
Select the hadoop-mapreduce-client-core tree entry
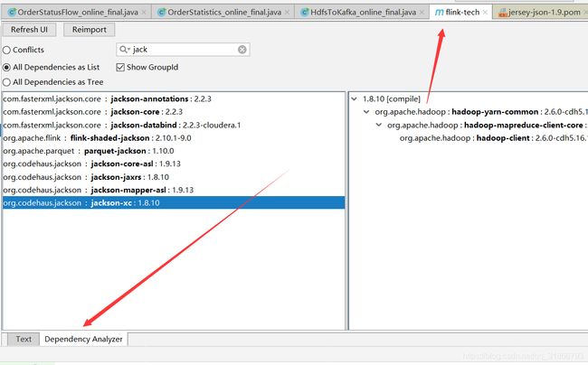click(x=488, y=125)
